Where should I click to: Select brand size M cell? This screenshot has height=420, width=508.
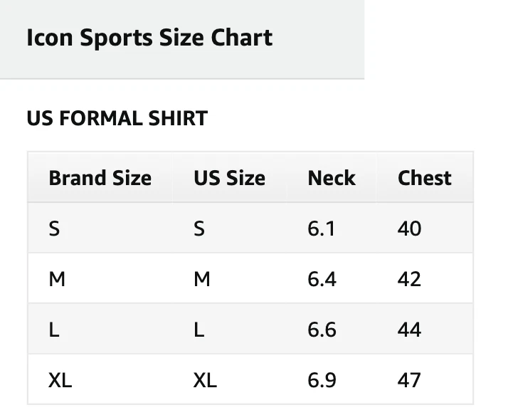[100, 279]
